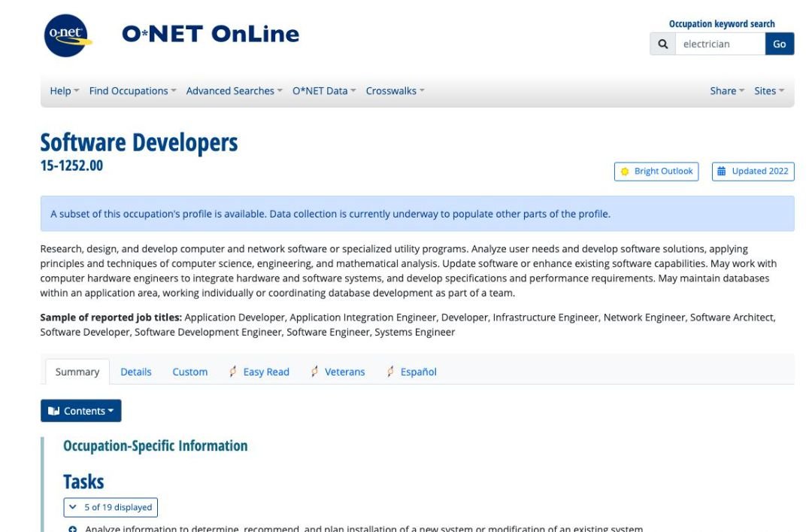Click the Sample of reported job titles label
812x532 pixels.
tap(111, 318)
